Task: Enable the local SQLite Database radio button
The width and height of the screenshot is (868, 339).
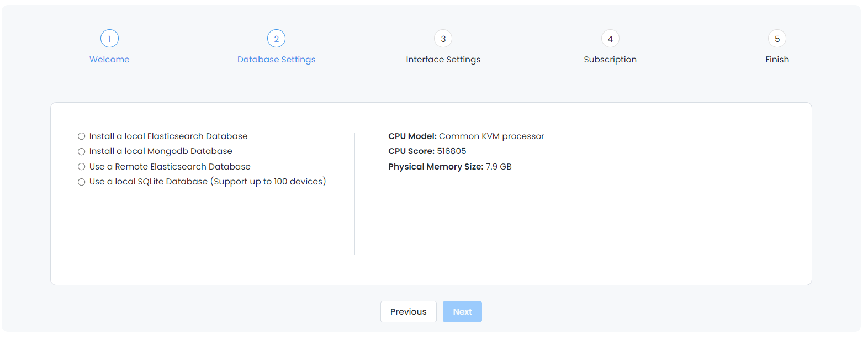Action: pos(82,182)
